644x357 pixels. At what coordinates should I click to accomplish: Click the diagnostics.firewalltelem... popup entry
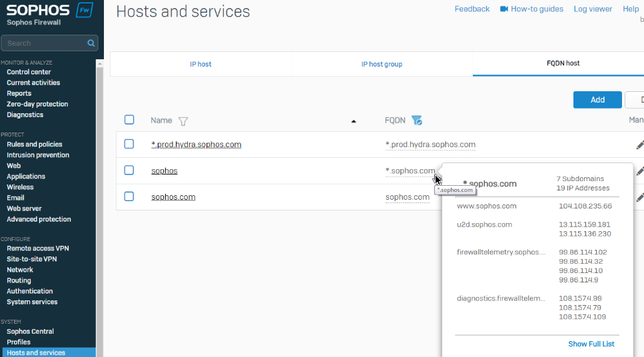501,298
